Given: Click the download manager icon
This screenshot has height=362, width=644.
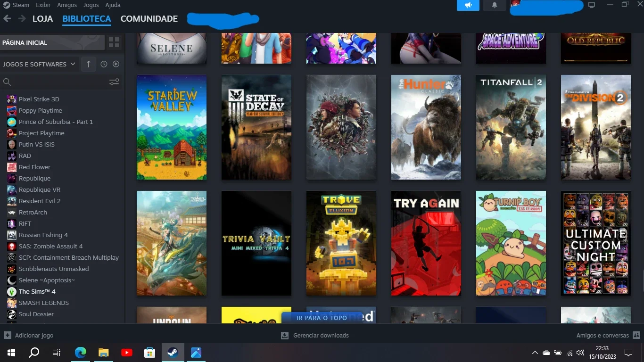Looking at the screenshot, I should coord(285,336).
